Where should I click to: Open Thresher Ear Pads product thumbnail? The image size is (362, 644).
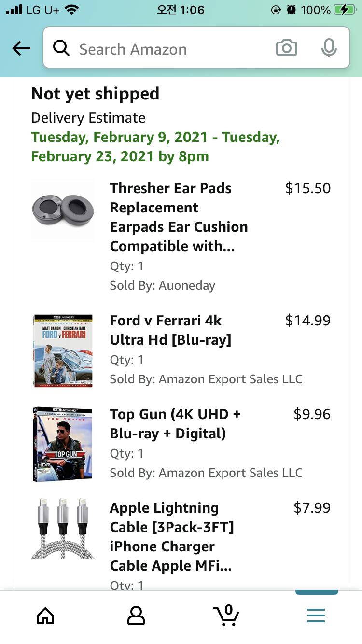63,210
